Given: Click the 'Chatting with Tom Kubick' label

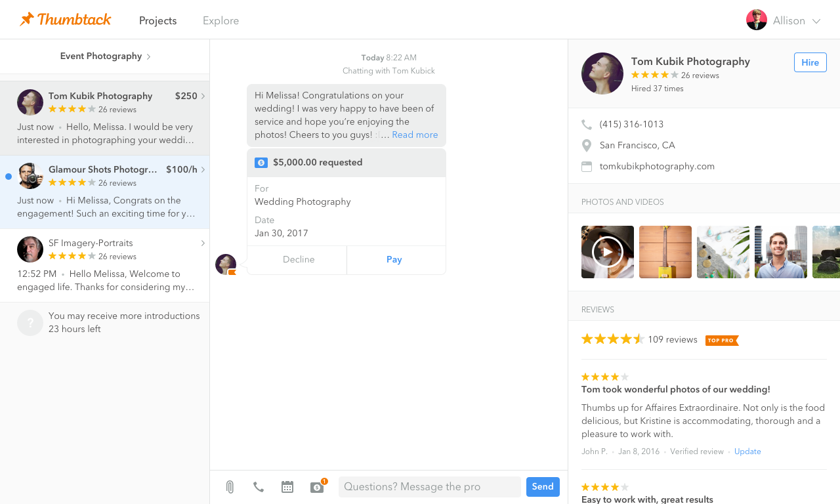Looking at the screenshot, I should 388,71.
